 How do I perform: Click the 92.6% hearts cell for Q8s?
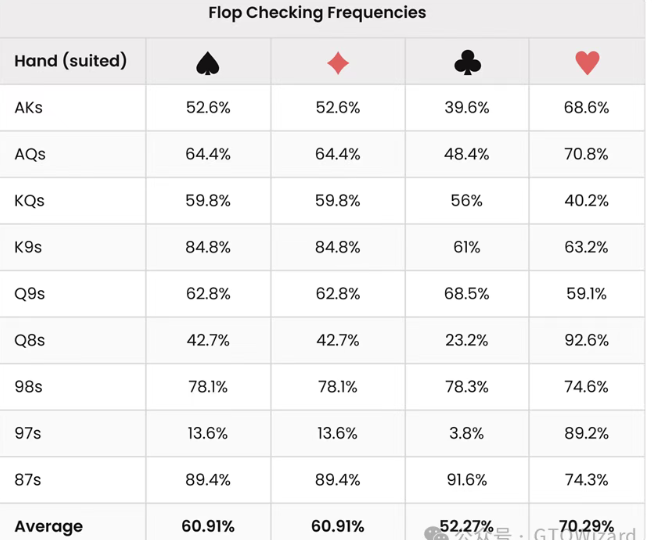pos(587,340)
